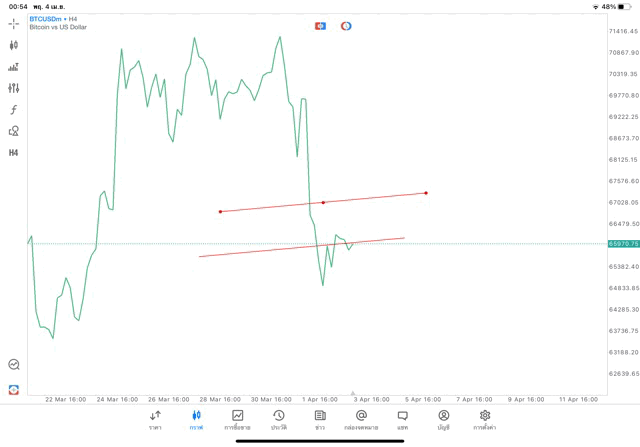Viewport: 640px width, 447px height.
Task: Open chart settings sliders icon
Action: 14,88
